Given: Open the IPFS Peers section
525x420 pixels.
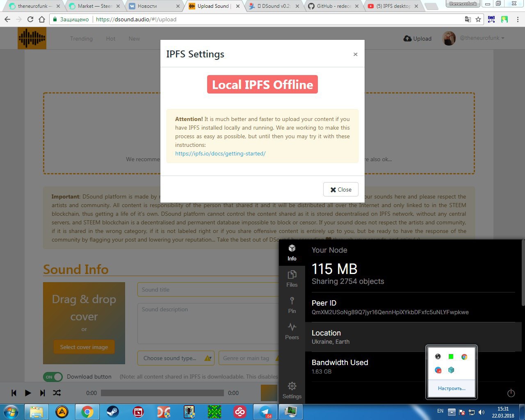Looking at the screenshot, I should (292, 331).
